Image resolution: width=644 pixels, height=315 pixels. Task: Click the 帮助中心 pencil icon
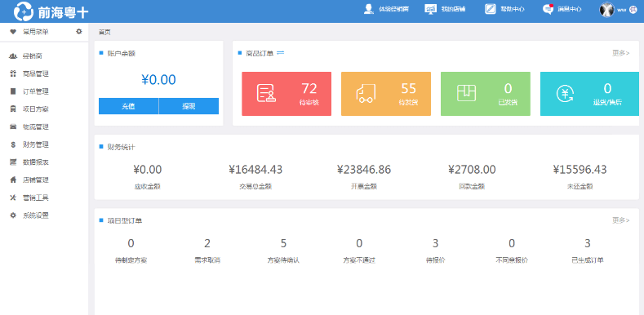491,9
